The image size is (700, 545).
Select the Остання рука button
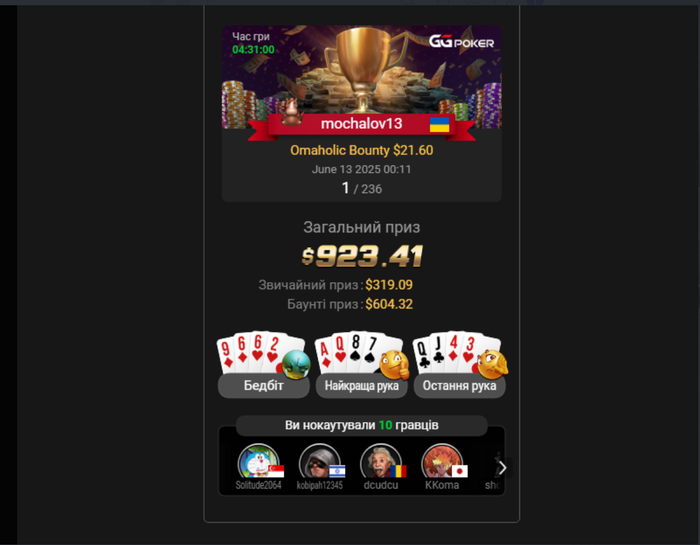(459, 385)
